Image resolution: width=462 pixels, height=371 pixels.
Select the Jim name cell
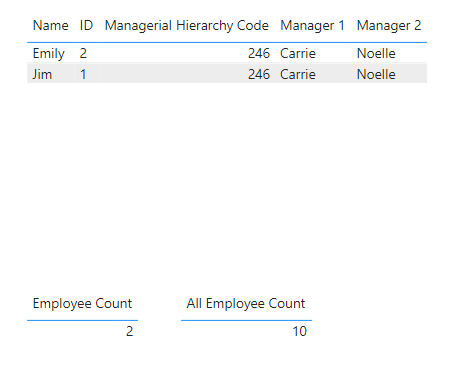click(x=42, y=74)
